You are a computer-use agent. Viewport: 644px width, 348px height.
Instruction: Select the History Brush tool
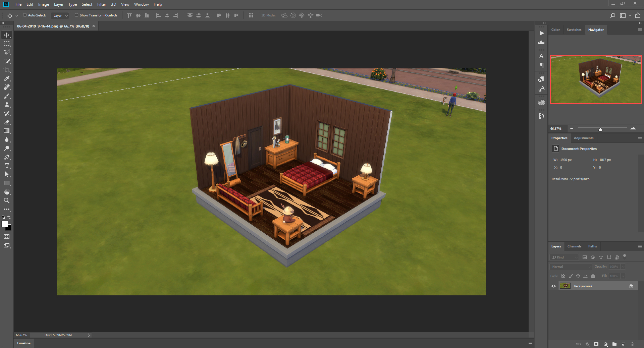click(7, 113)
